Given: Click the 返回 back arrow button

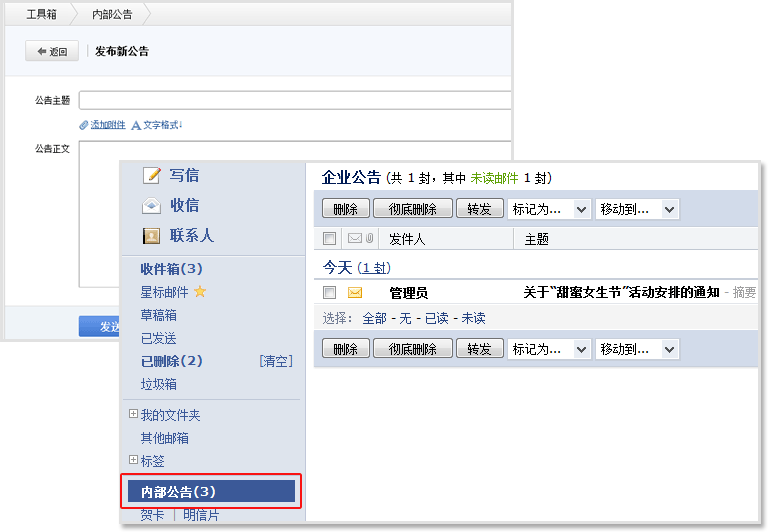Looking at the screenshot, I should coord(52,51).
